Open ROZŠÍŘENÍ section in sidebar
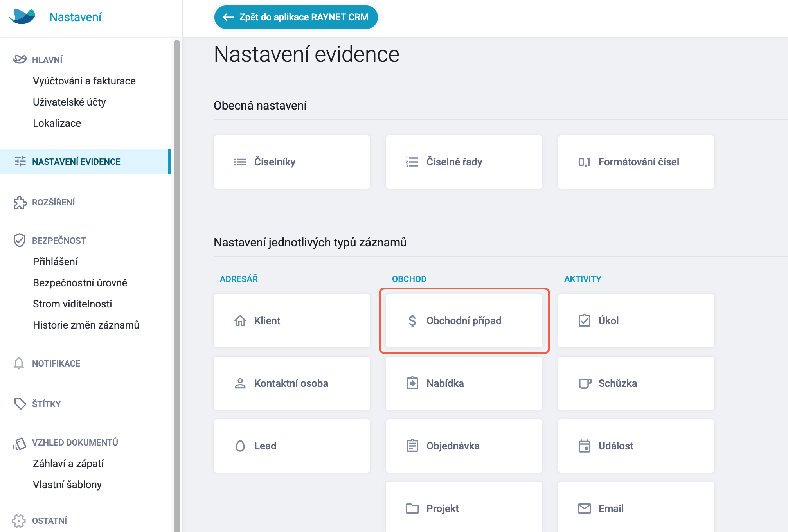Screen dimensions: 788x532 (x=53, y=202)
